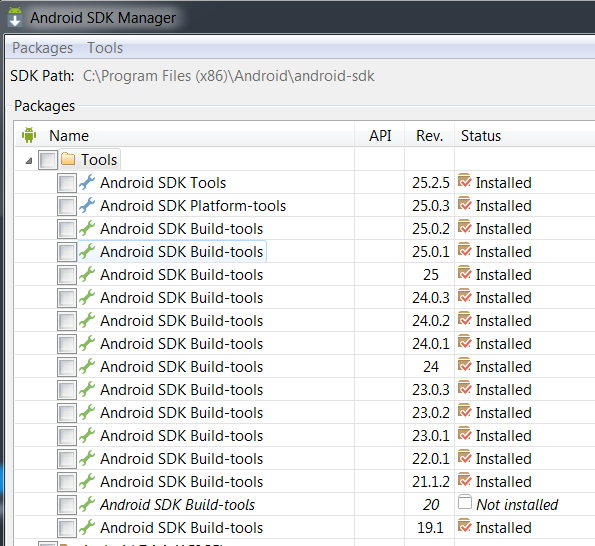Check the Android SDK Platform-tools checkbox
Image resolution: width=595 pixels, height=546 pixels.
click(67, 206)
